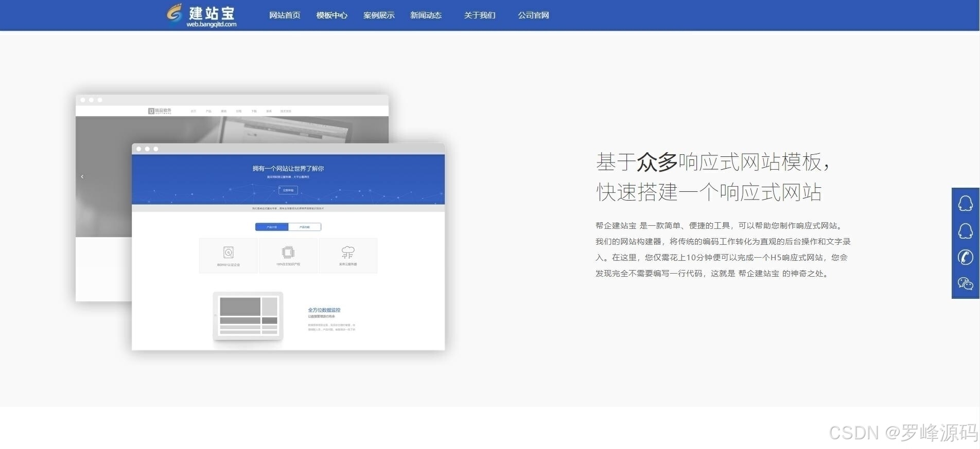Open the 案例展示 nav item
This screenshot has height=449, width=980.
[x=379, y=15]
